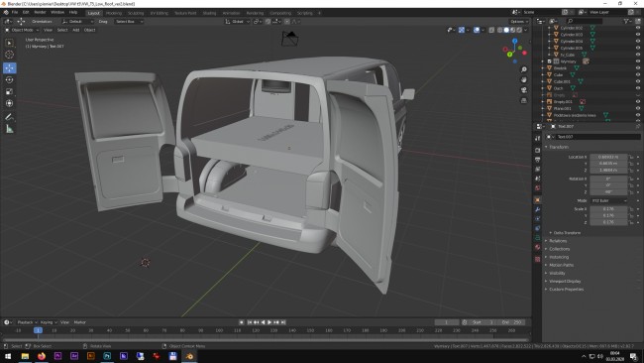Open the Material properties tab
The width and height of the screenshot is (644, 363).
pyautogui.click(x=537, y=247)
